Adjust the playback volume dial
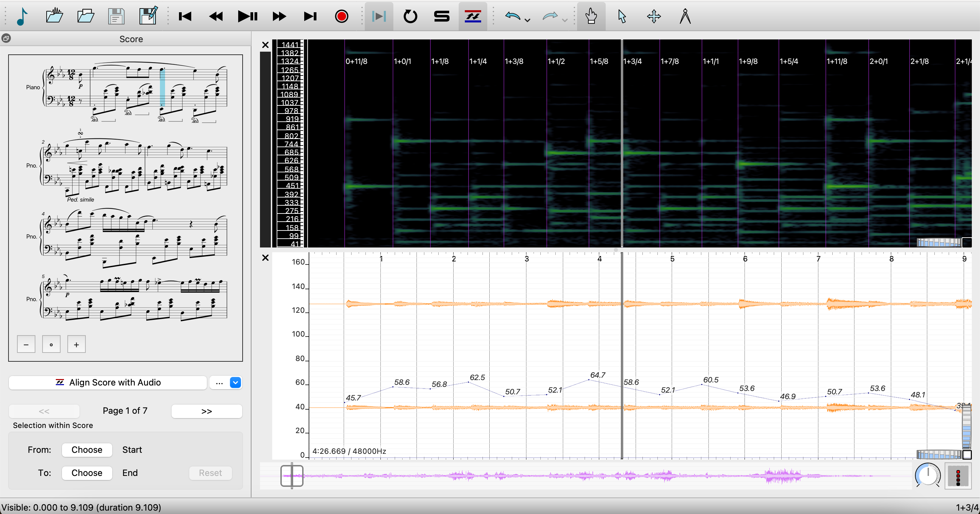The image size is (980, 514). [928, 475]
